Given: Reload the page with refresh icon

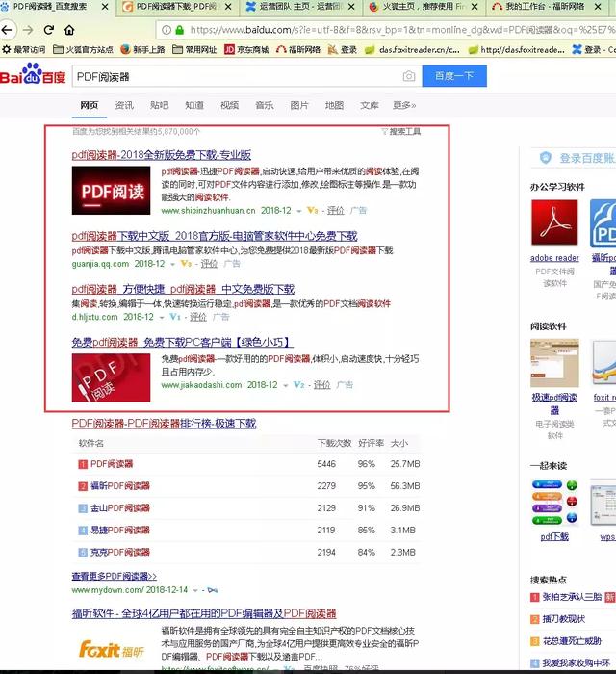Looking at the screenshot, I should click(49, 30).
